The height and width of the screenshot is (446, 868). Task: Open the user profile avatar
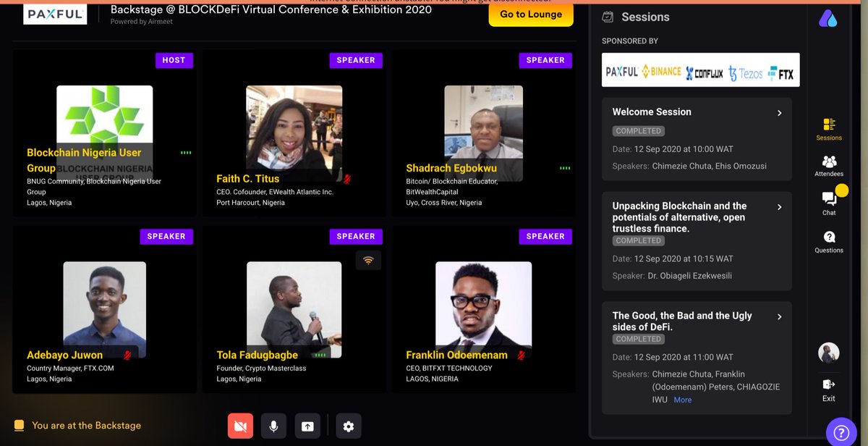(x=829, y=353)
